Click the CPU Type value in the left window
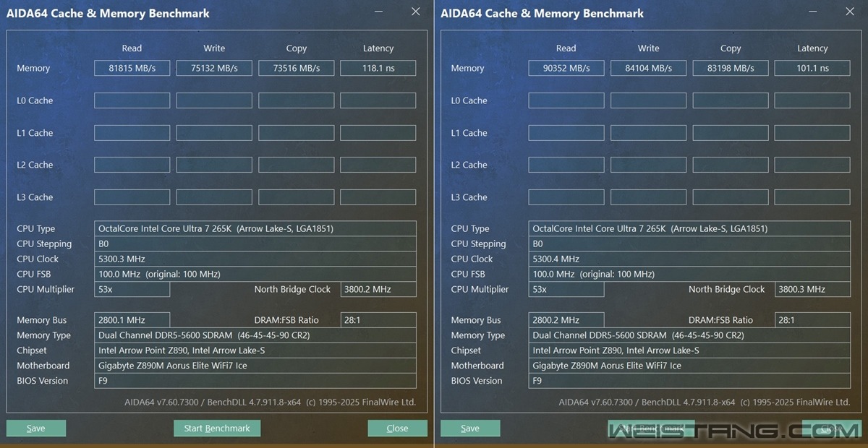Viewport: 868px width, 448px height. (x=255, y=228)
